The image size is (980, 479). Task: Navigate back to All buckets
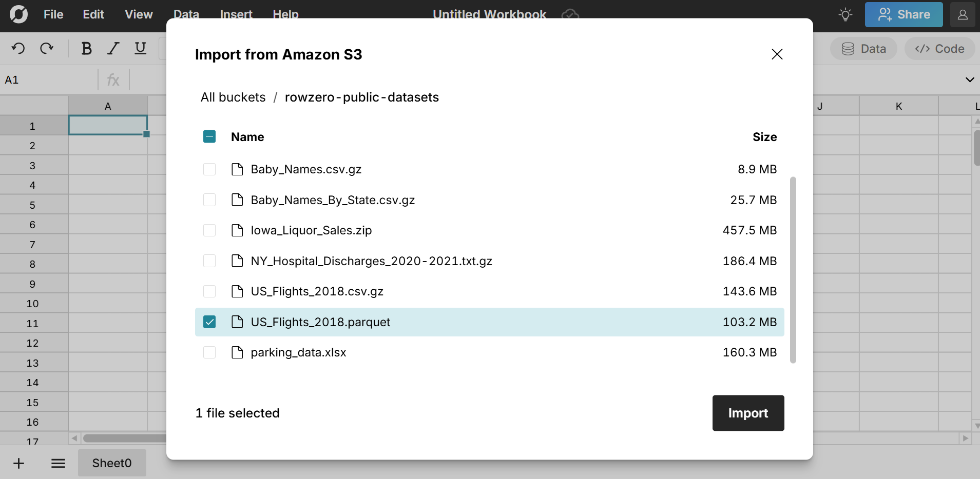pyautogui.click(x=233, y=97)
